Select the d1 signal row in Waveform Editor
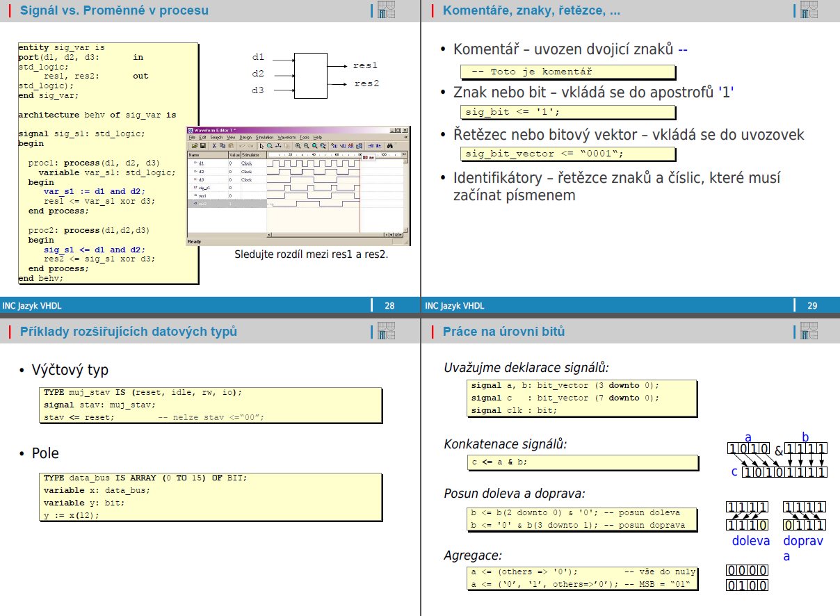 [x=227, y=163]
